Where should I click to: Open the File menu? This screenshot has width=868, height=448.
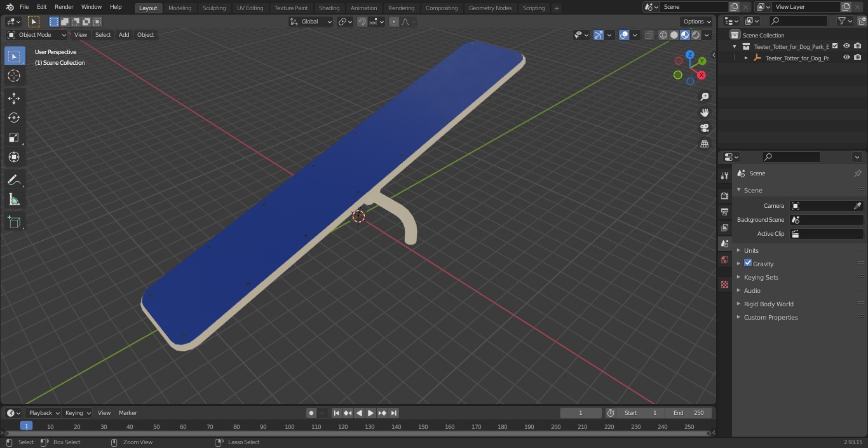pos(24,7)
